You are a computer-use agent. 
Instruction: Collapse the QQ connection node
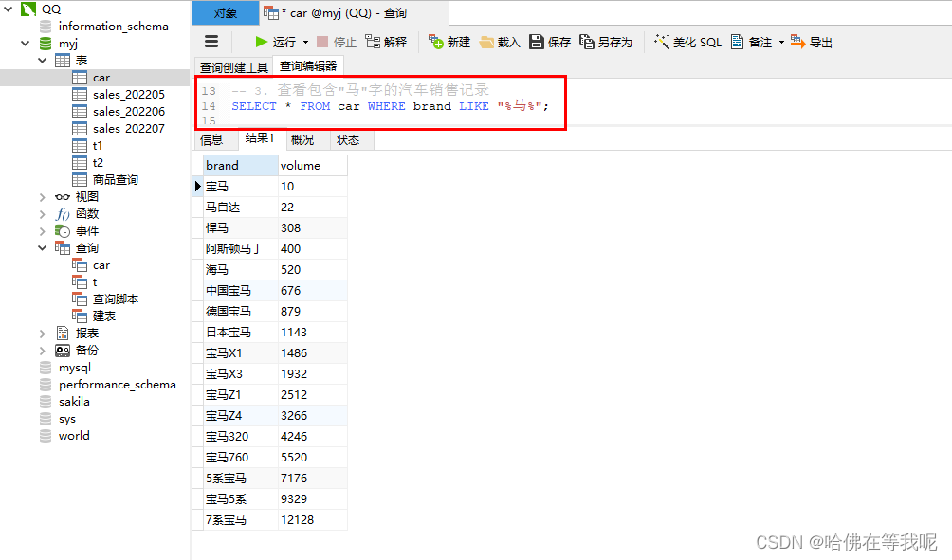point(9,9)
